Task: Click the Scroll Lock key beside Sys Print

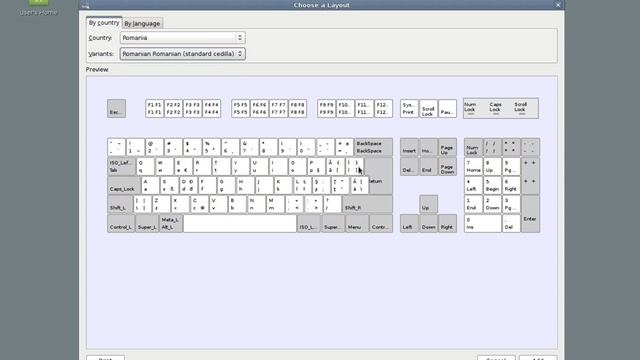Action: 428,109
